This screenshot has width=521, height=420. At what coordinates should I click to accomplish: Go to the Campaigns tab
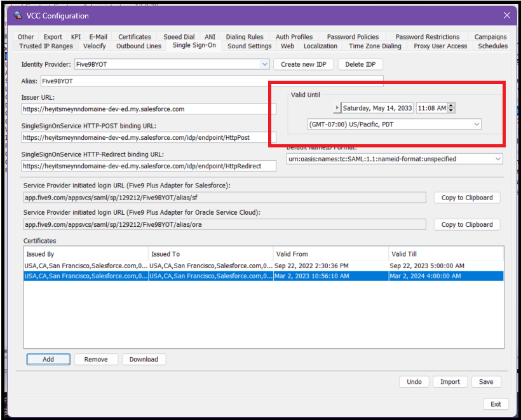491,37
